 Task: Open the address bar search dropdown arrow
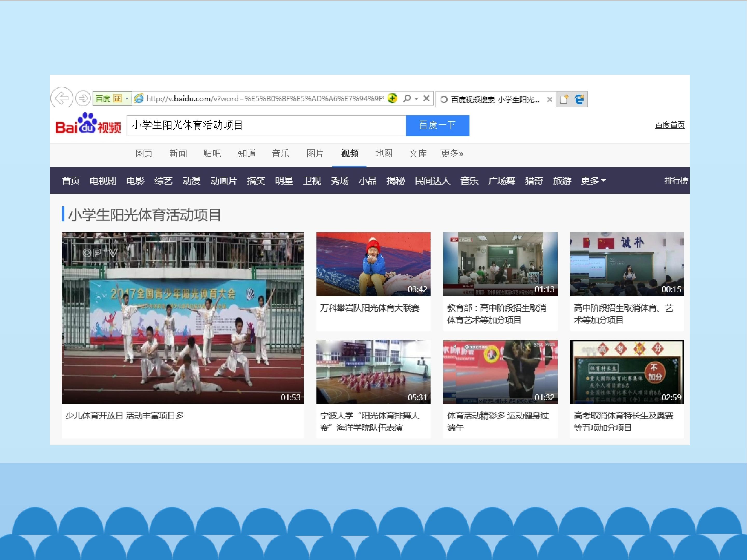click(416, 99)
